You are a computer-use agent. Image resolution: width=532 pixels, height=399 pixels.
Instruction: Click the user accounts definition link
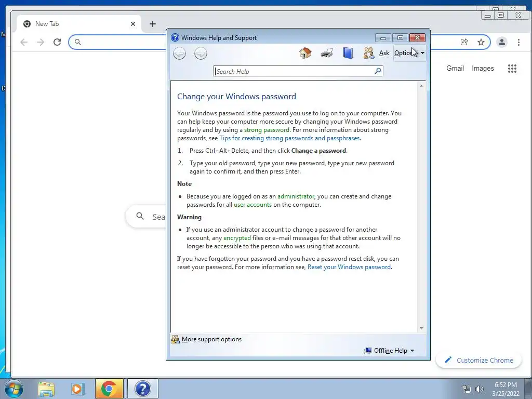(x=253, y=205)
